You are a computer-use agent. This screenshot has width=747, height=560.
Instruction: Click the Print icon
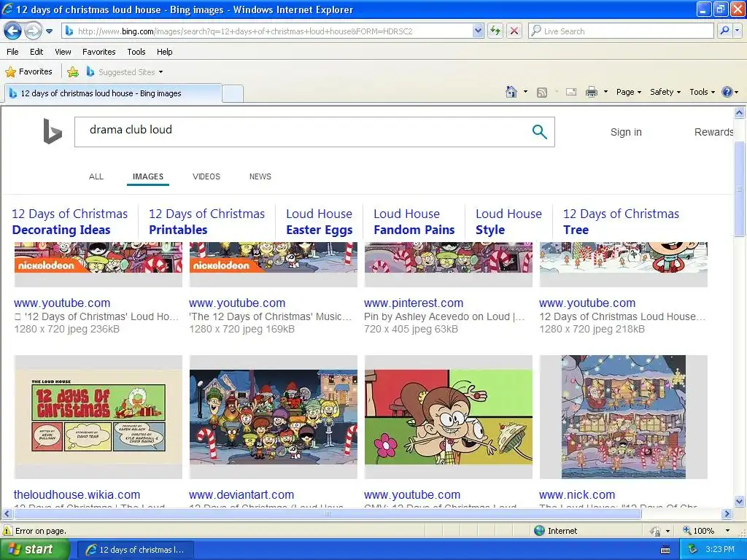coord(591,92)
